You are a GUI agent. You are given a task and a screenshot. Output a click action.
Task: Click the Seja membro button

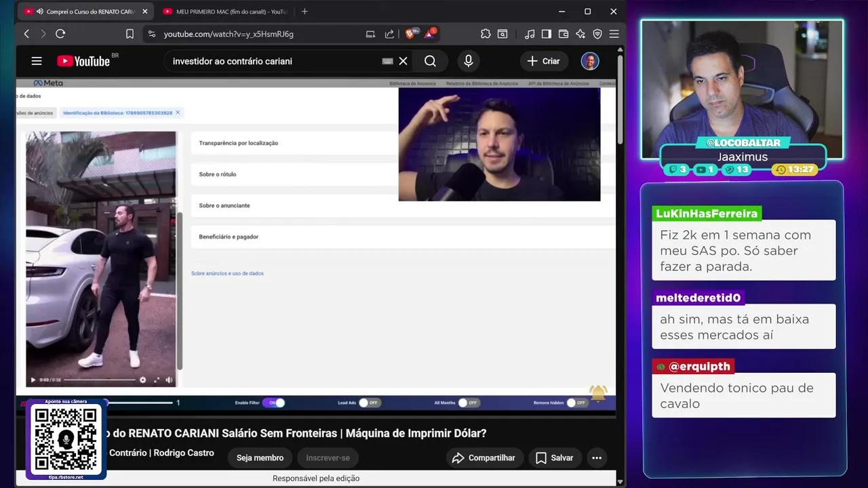click(x=260, y=458)
